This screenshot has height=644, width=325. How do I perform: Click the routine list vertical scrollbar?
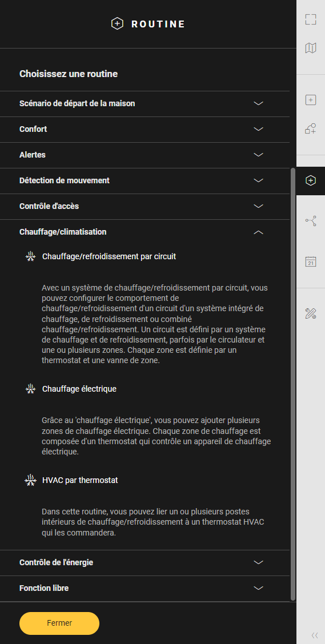click(x=293, y=384)
